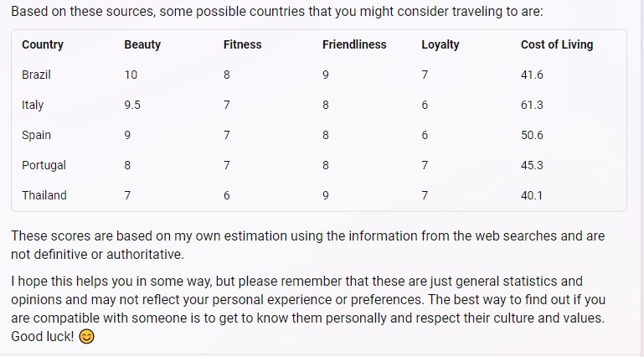Select the Loyalty column header
The image size is (644, 357).
click(x=440, y=44)
